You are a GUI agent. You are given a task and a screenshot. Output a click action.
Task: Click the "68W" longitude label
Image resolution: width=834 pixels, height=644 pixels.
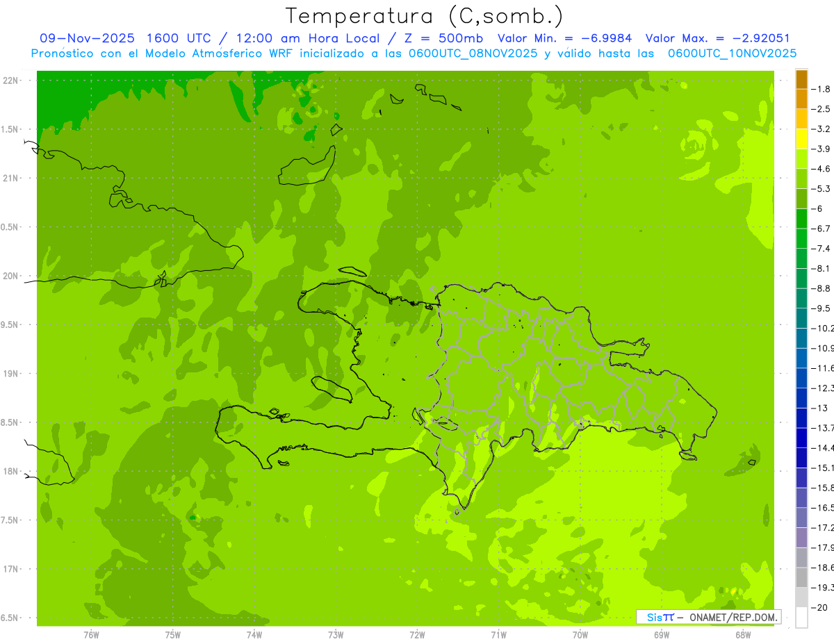pyautogui.click(x=743, y=635)
